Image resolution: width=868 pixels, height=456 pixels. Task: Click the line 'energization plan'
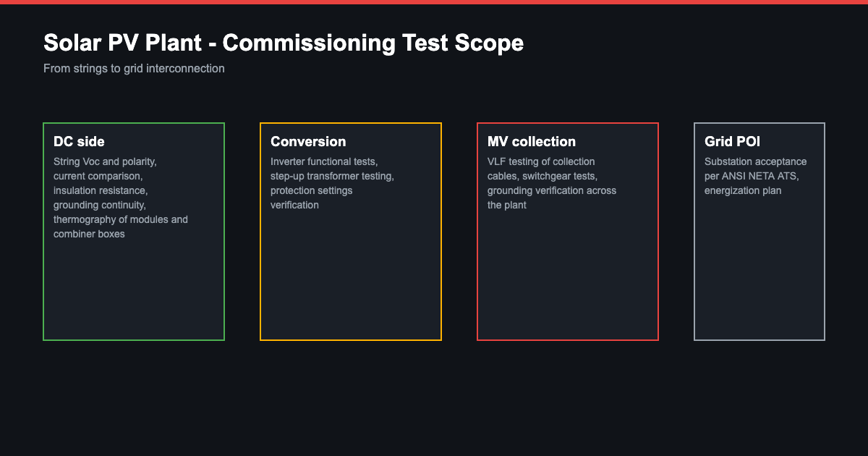[743, 190]
